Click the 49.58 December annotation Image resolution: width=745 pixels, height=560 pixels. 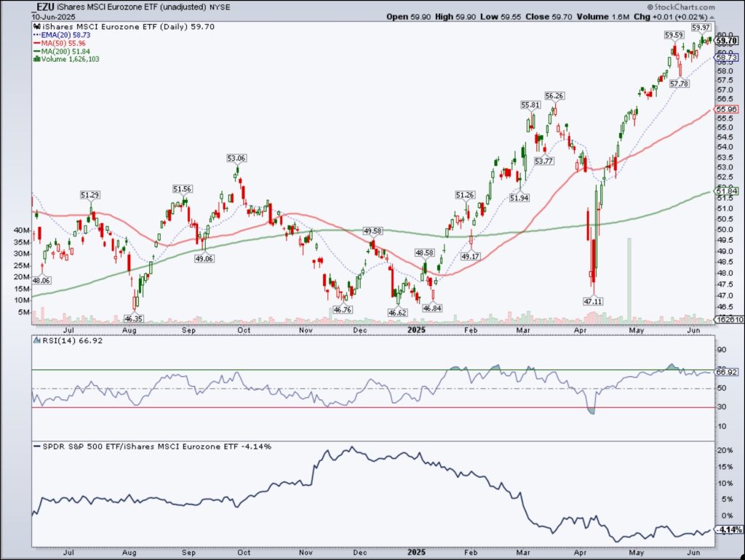(x=372, y=231)
